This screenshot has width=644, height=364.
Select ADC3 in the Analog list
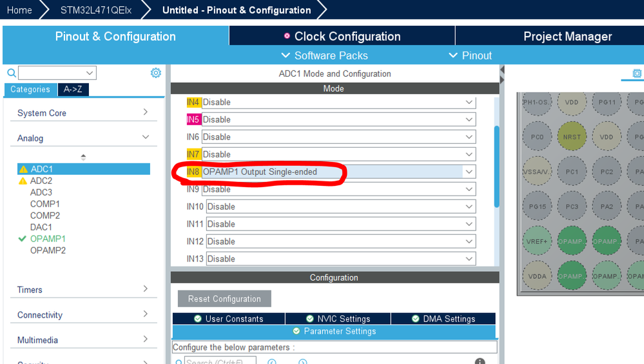point(41,192)
